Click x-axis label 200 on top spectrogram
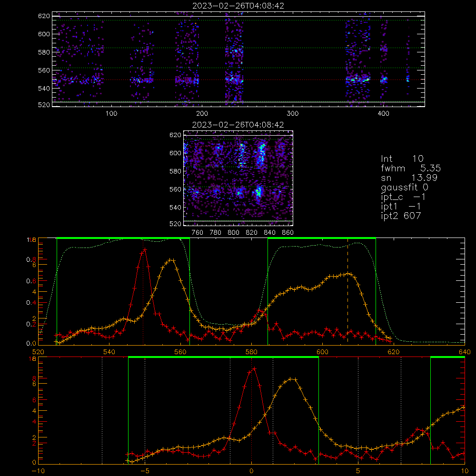This screenshot has height=476, width=476. pos(202,114)
